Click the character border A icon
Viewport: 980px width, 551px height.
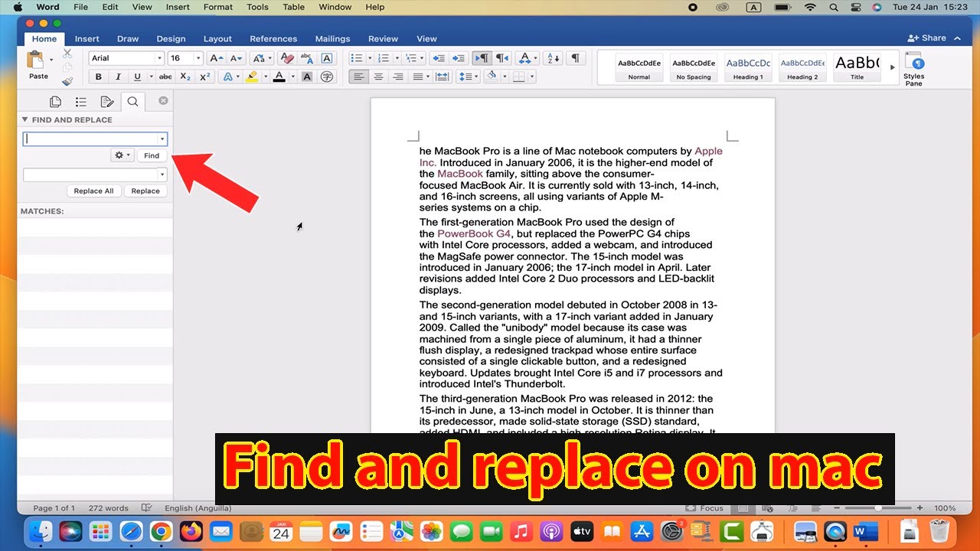[327, 58]
